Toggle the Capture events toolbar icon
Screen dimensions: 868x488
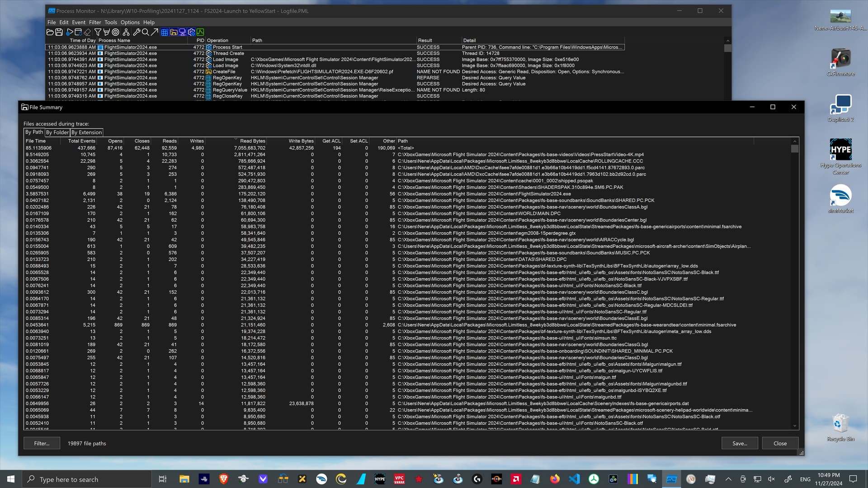point(69,32)
